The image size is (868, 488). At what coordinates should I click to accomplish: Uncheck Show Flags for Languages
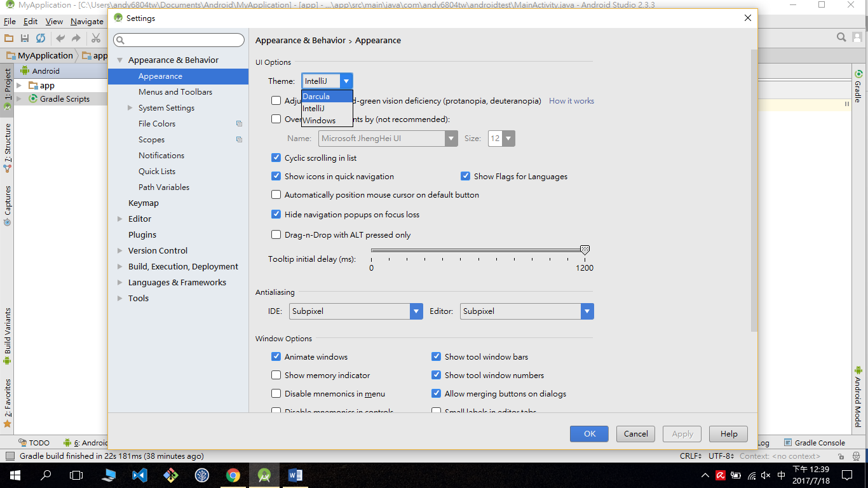pyautogui.click(x=465, y=176)
